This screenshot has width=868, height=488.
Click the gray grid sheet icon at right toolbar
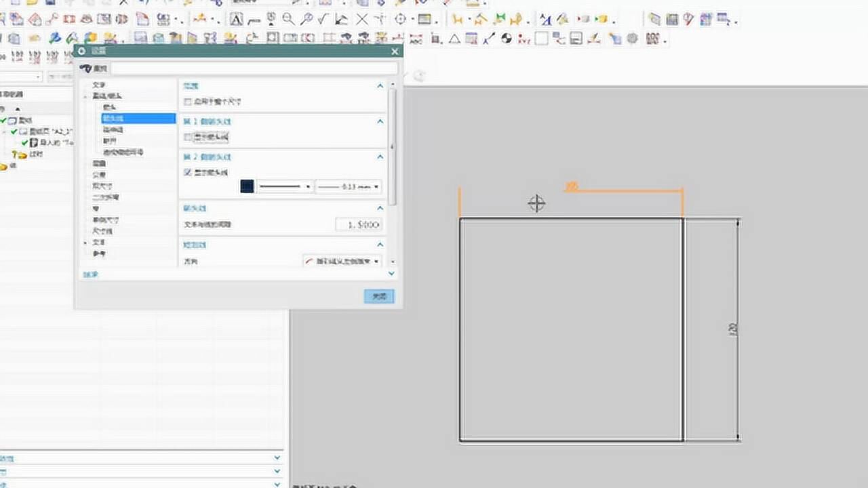[672, 20]
